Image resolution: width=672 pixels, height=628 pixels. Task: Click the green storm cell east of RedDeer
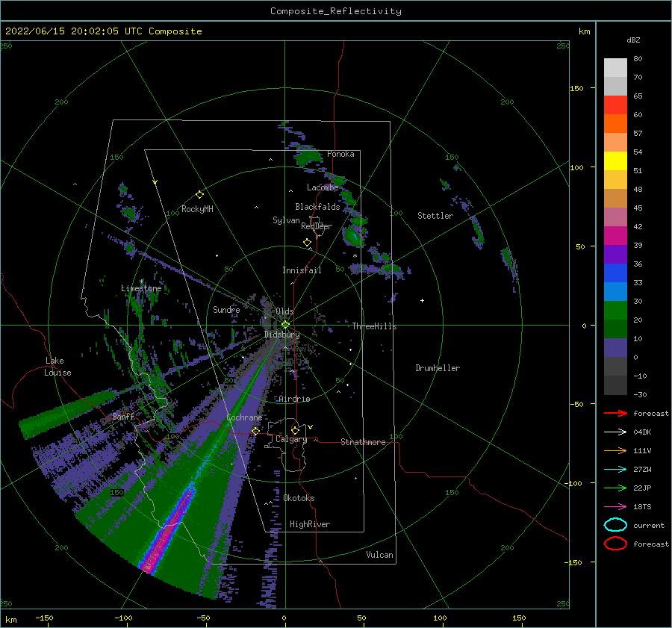tap(353, 235)
